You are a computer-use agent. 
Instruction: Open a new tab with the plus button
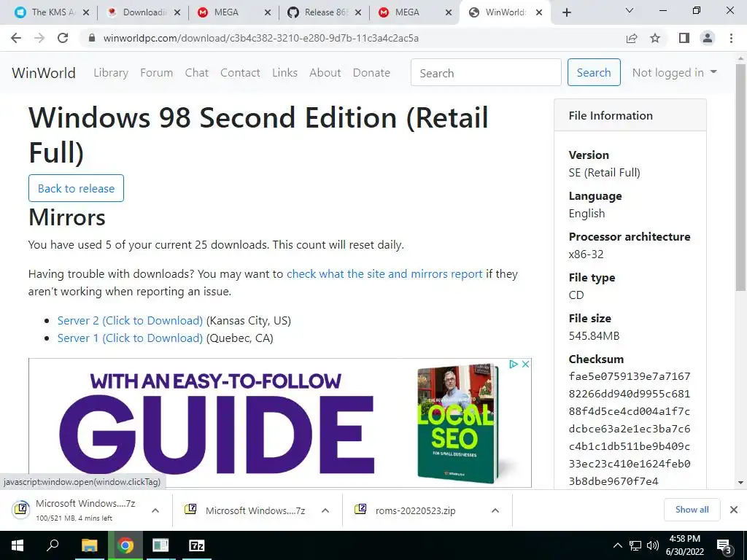(566, 12)
